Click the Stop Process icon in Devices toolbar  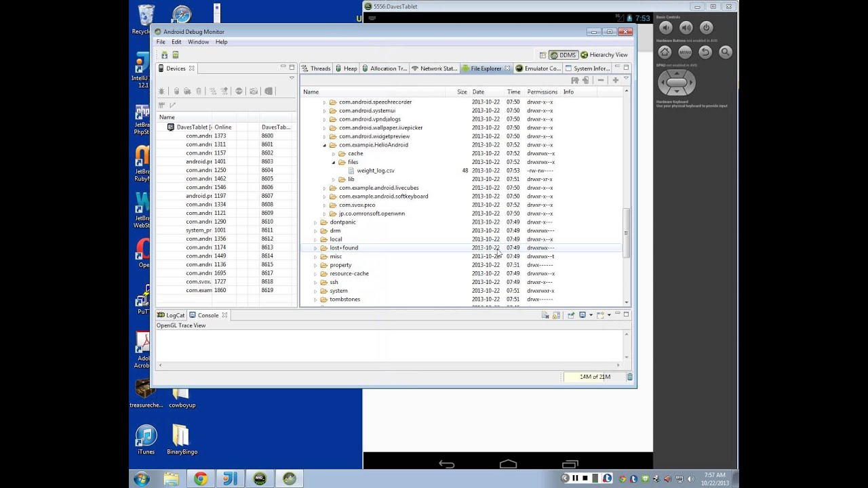(x=239, y=91)
